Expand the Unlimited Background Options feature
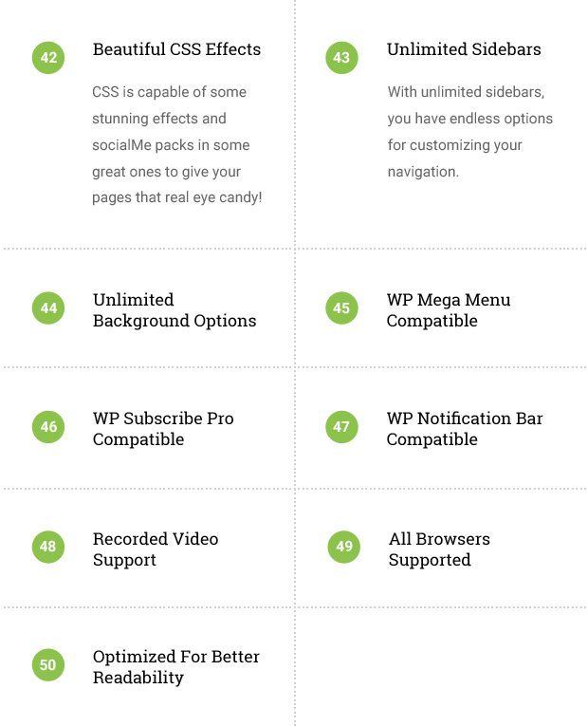The width and height of the screenshot is (588, 726). point(175,309)
